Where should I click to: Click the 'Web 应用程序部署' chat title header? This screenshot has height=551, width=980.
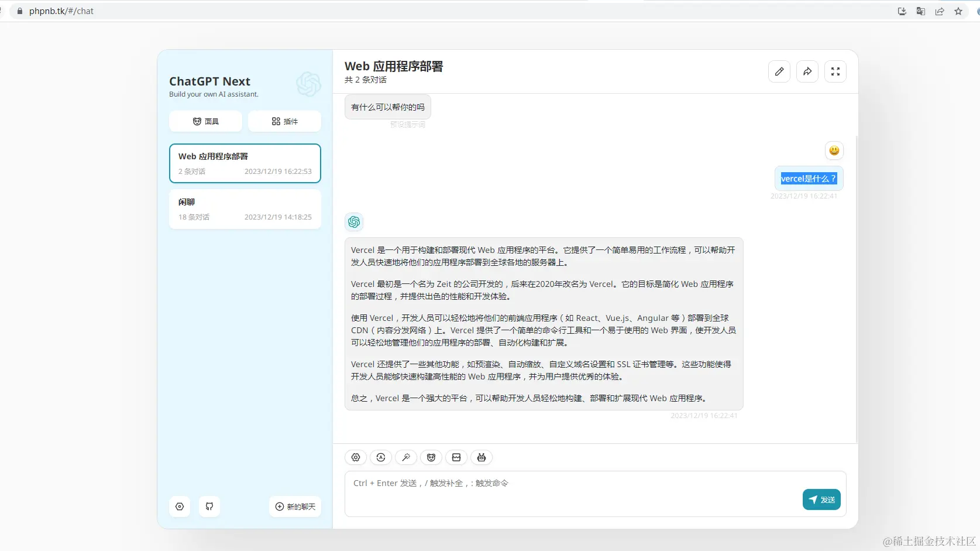[x=394, y=66]
